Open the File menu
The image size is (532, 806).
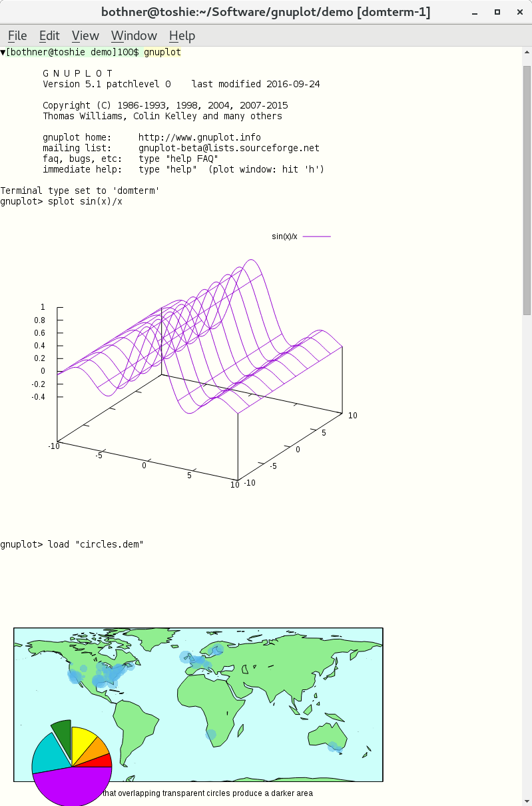coord(17,35)
